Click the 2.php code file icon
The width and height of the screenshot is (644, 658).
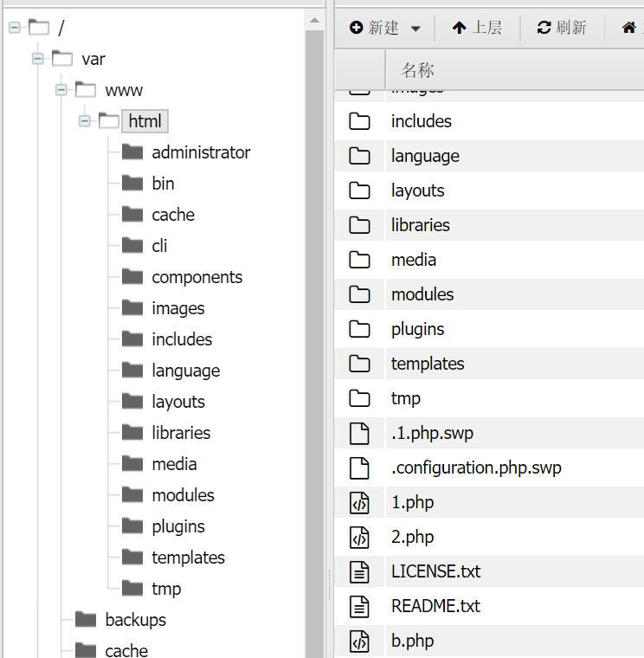point(359,537)
